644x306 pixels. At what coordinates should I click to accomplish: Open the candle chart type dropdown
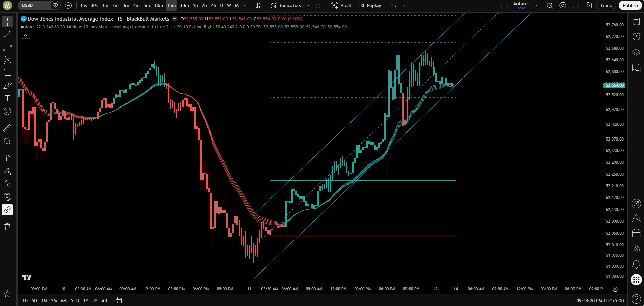pyautogui.click(x=258, y=5)
